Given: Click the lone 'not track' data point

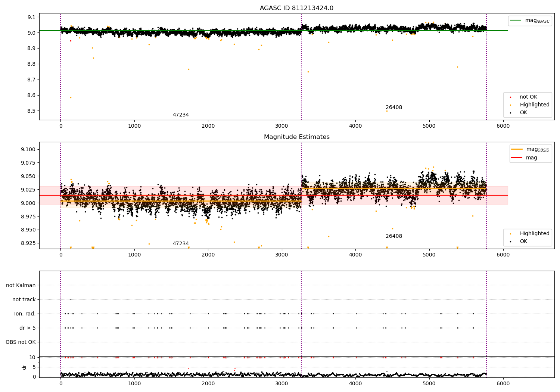Looking at the screenshot, I should (71, 299).
